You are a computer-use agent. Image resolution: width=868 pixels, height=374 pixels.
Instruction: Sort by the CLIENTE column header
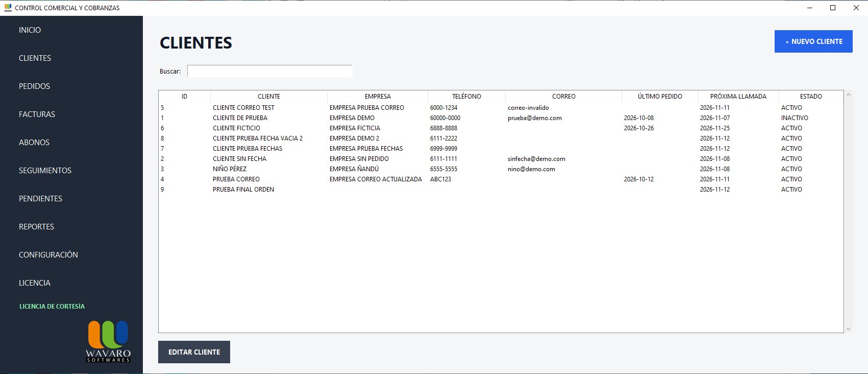[269, 97]
